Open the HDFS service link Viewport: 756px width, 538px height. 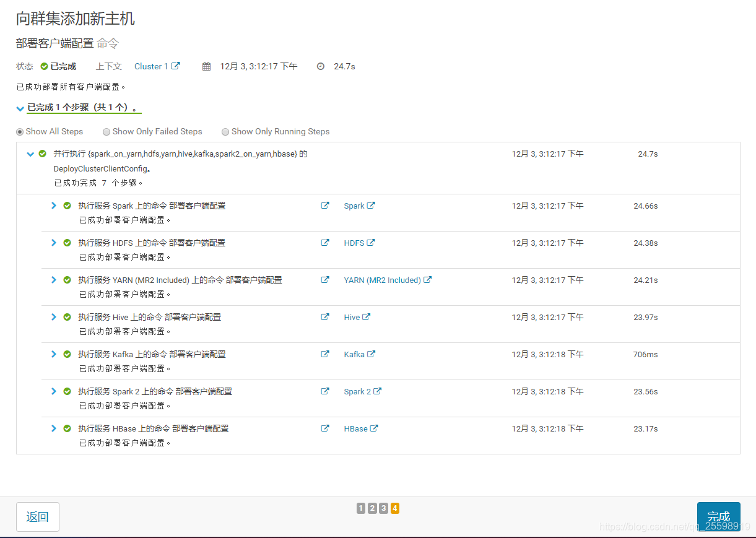point(359,243)
